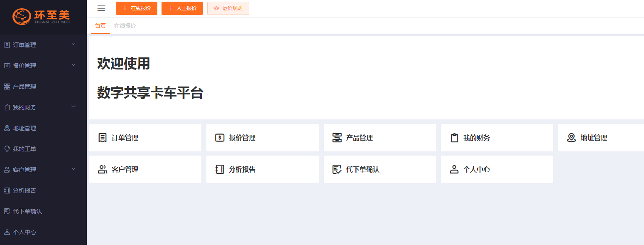Viewport: 644px width, 245px height.
Task: Switch to the 在线报价 tab
Action: click(125, 26)
